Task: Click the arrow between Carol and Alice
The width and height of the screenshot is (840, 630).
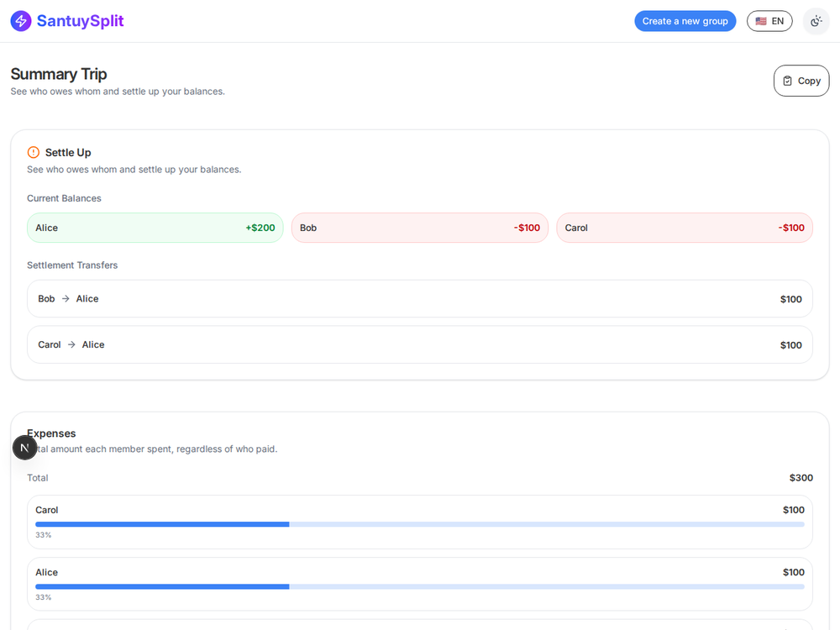Action: [x=71, y=345]
